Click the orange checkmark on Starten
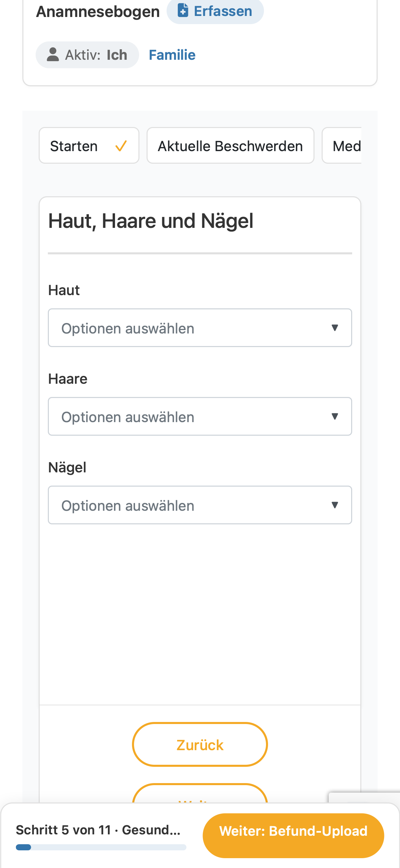 [121, 146]
